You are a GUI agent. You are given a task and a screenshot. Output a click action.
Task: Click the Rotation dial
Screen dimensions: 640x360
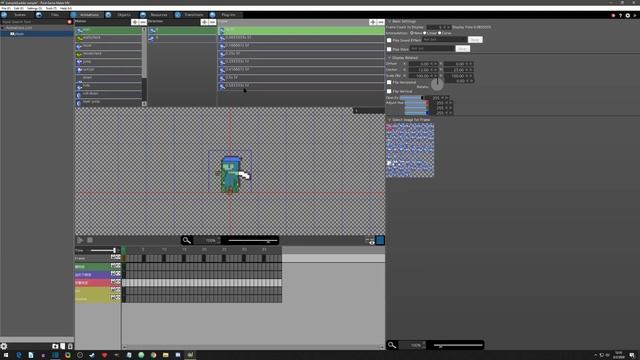tap(437, 84)
